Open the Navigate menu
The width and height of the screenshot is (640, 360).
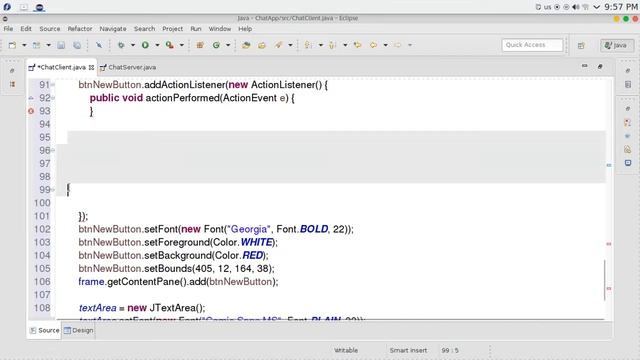[x=113, y=29]
